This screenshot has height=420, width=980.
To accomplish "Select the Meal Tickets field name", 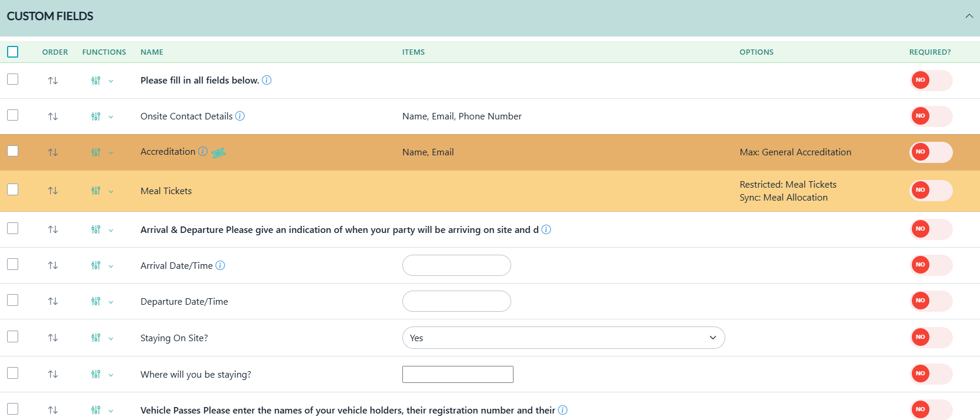I will (x=166, y=191).
